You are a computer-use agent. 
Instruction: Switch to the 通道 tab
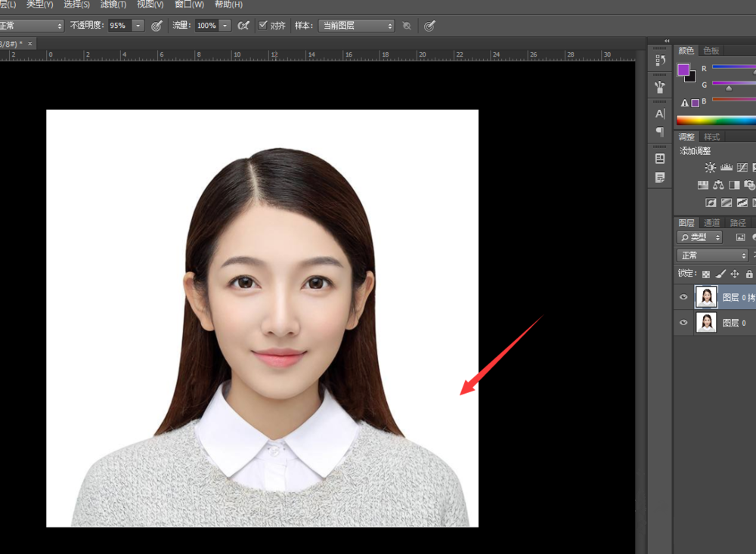(x=711, y=223)
